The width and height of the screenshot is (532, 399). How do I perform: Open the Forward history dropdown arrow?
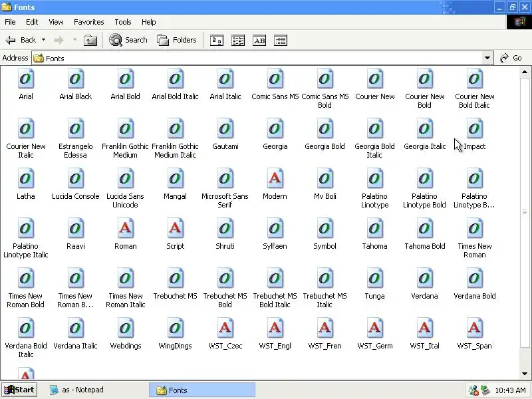click(x=74, y=40)
